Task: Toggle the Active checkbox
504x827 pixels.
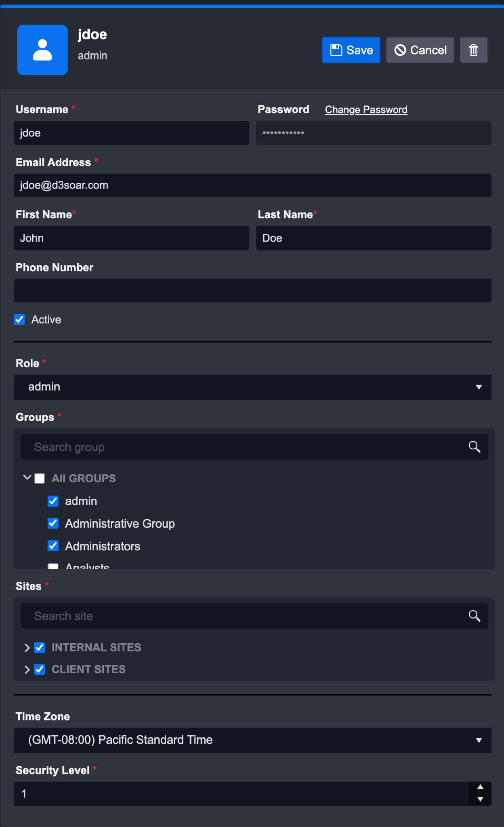Action: point(19,320)
